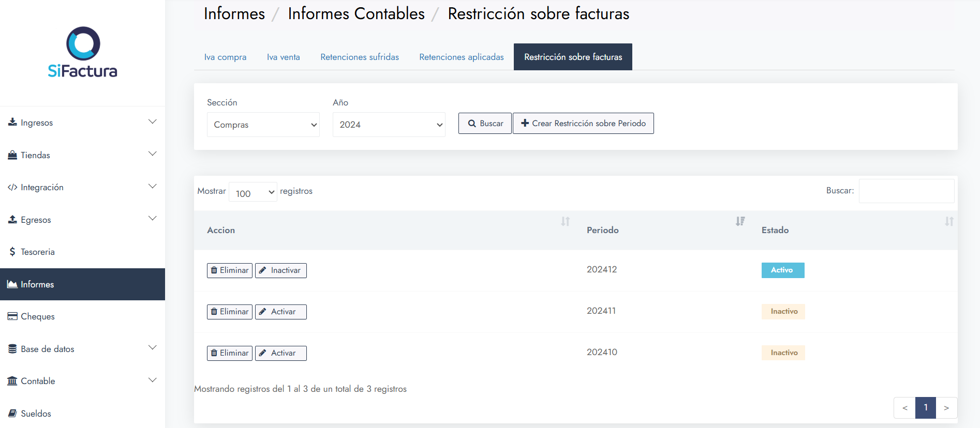Sort table by Periodo column icon
Screen dimensions: 980x428
[740, 222]
